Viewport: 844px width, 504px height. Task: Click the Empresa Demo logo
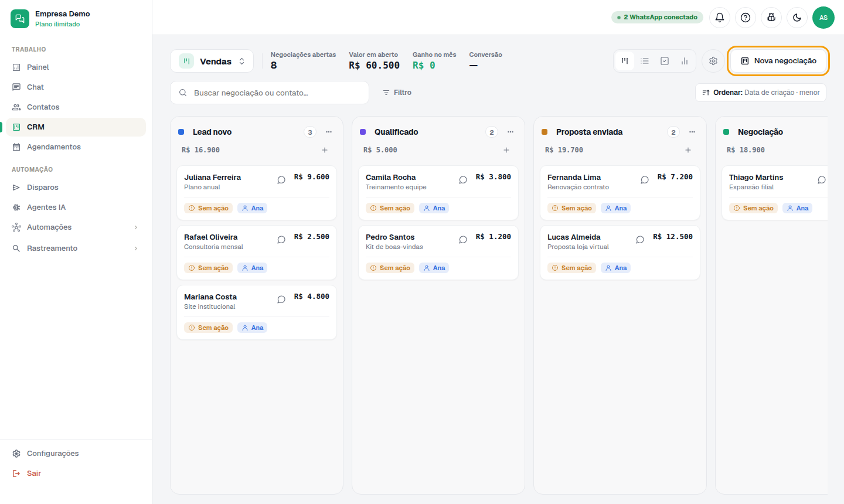coord(20,19)
